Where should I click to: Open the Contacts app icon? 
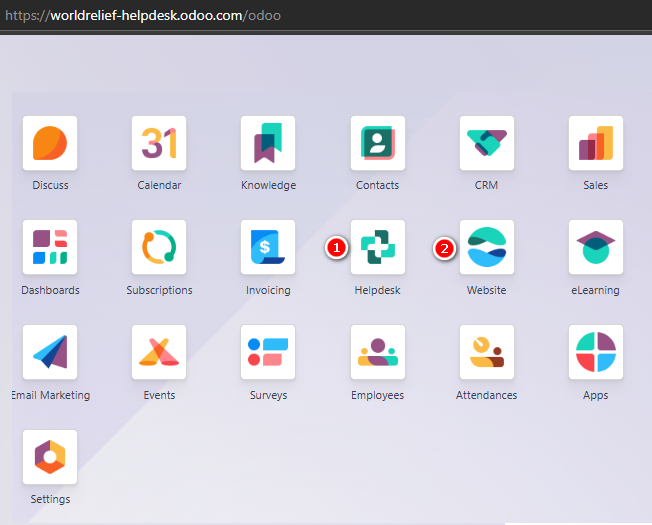(378, 143)
